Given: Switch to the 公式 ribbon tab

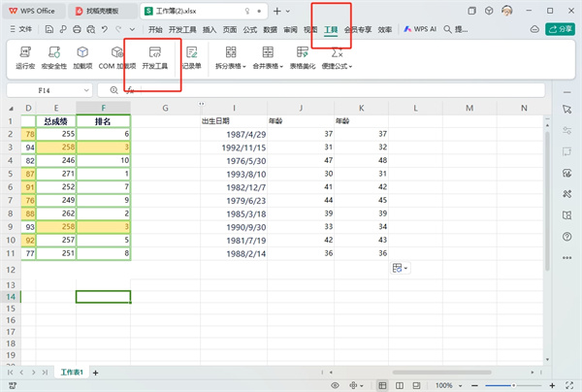Looking at the screenshot, I should click(249, 30).
